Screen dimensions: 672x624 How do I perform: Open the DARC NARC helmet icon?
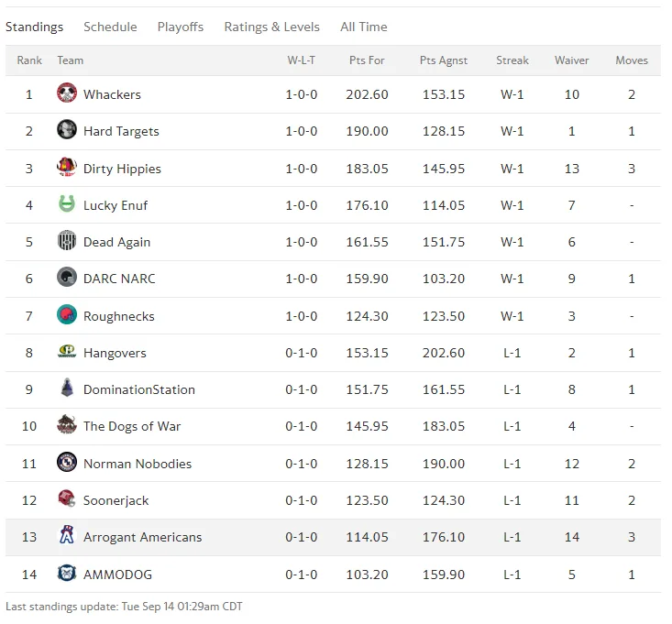(x=67, y=278)
